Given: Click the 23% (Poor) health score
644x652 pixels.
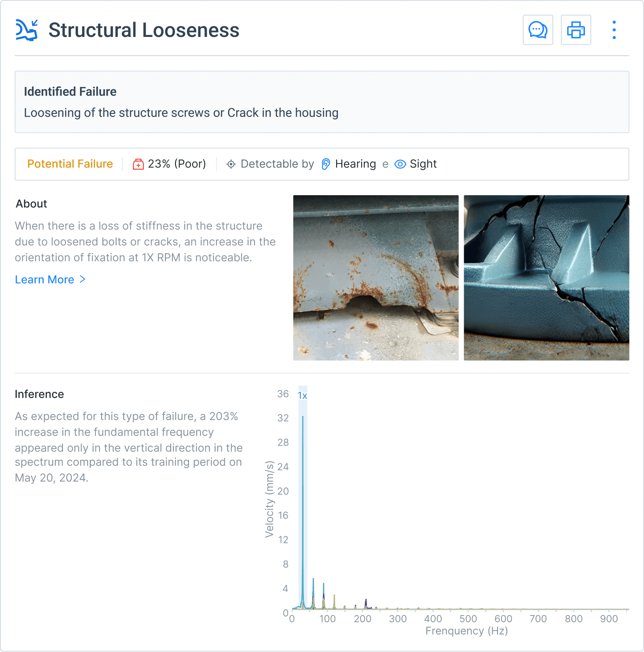Looking at the screenshot, I should (x=176, y=164).
